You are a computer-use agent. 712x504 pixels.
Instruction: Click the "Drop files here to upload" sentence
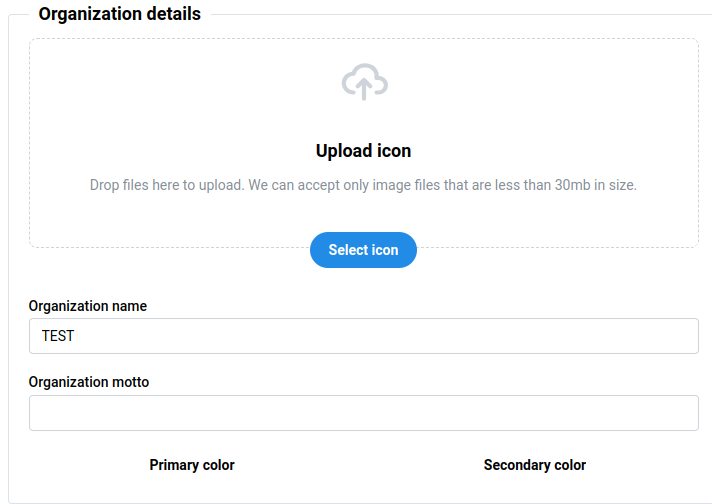tap(166, 185)
